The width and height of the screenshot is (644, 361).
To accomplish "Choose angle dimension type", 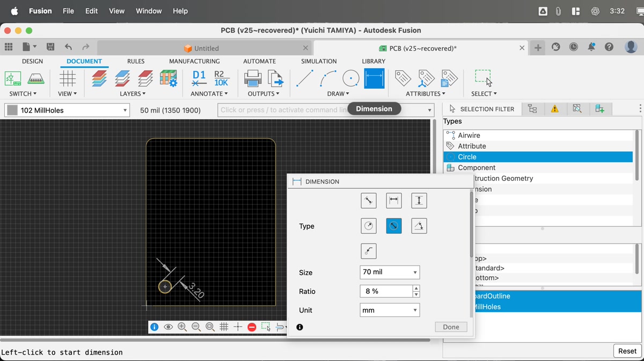I will coord(419,226).
